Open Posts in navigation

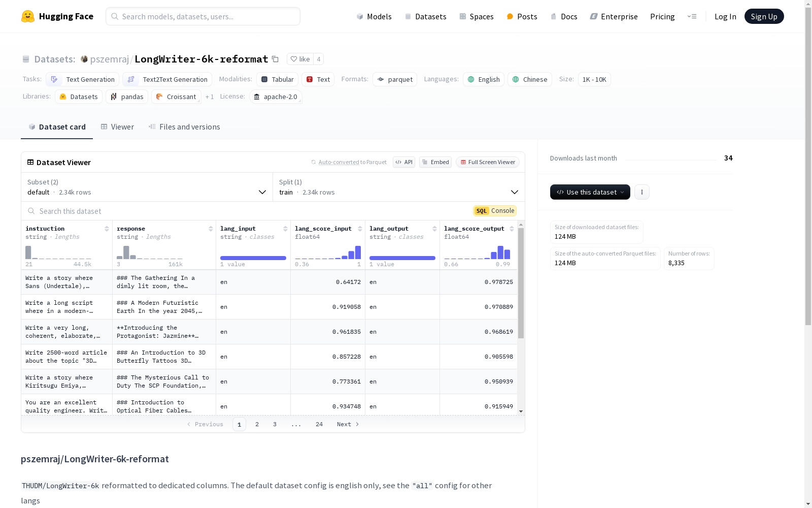(522, 16)
